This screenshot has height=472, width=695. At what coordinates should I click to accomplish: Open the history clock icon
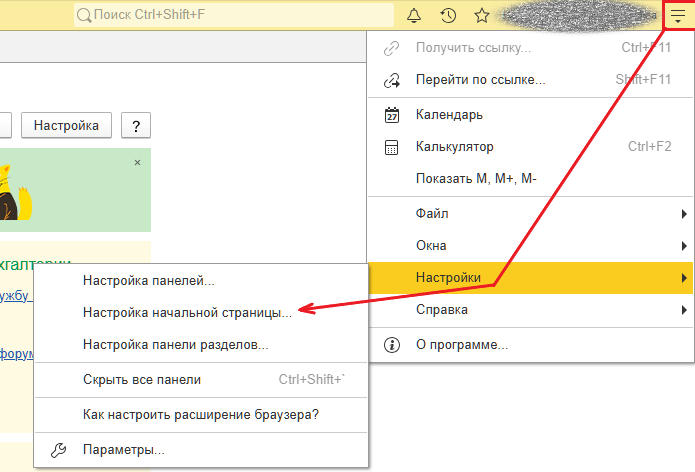point(449,15)
